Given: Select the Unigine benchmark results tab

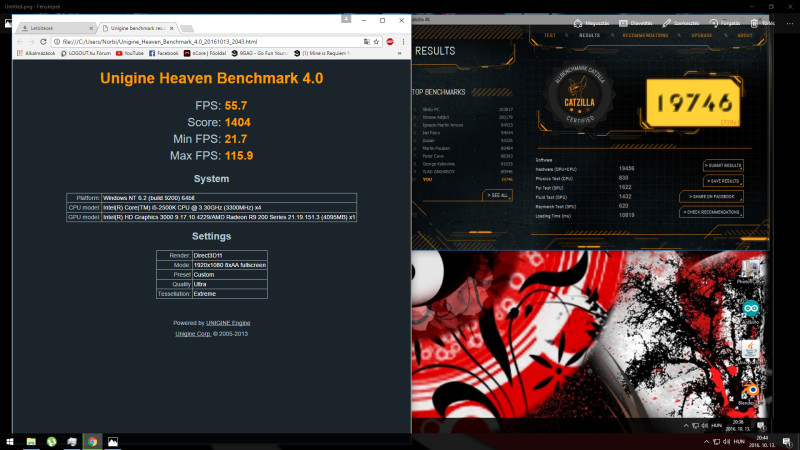Looking at the screenshot, I should (x=138, y=28).
